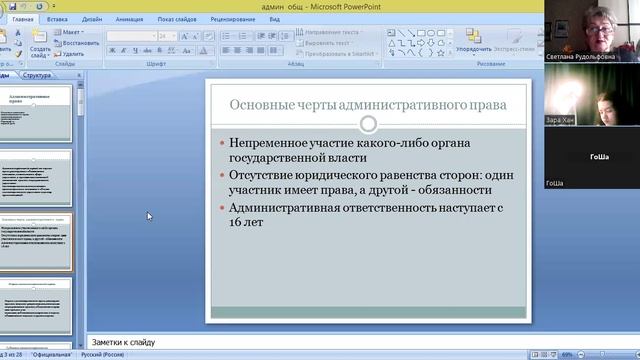
Task: Expand the Создать слайд dropdown arrow
Action: click(x=48, y=56)
